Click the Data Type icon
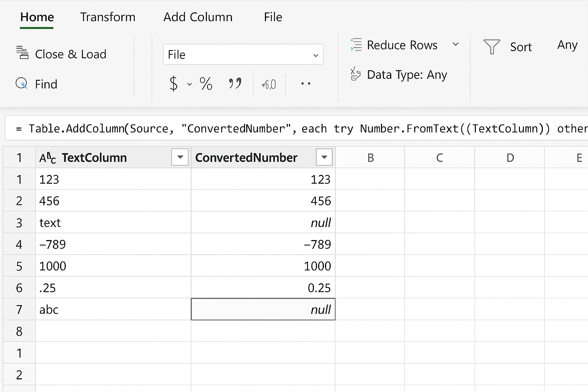Screen dimensions: 588x392 (x=355, y=74)
